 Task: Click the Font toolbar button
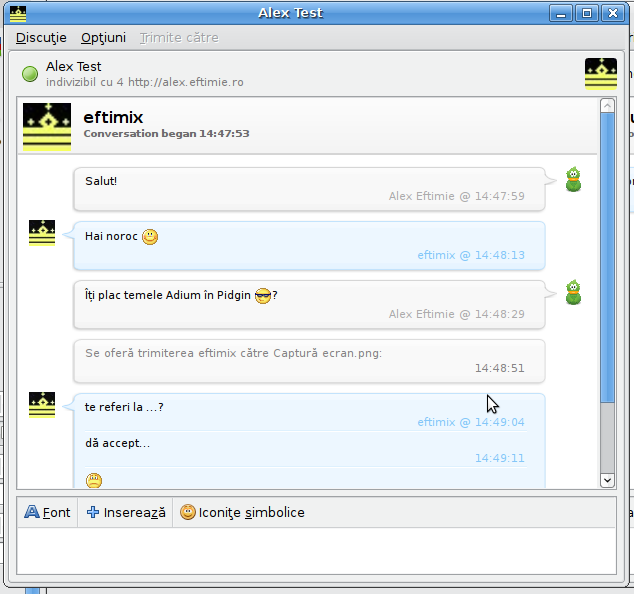47,512
